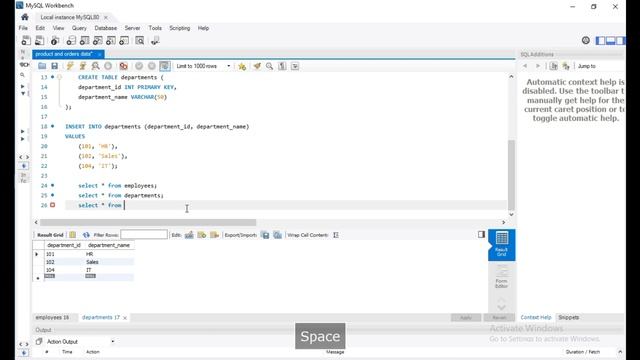Execute statement under cursor icon
The width and height of the screenshot is (640, 360).
coord(83,66)
